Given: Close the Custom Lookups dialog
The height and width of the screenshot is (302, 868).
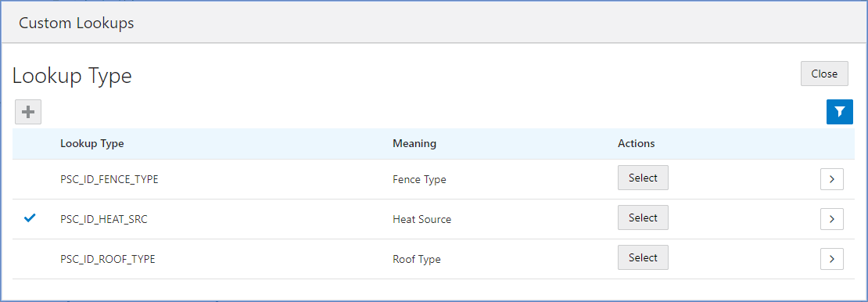Looking at the screenshot, I should [824, 74].
